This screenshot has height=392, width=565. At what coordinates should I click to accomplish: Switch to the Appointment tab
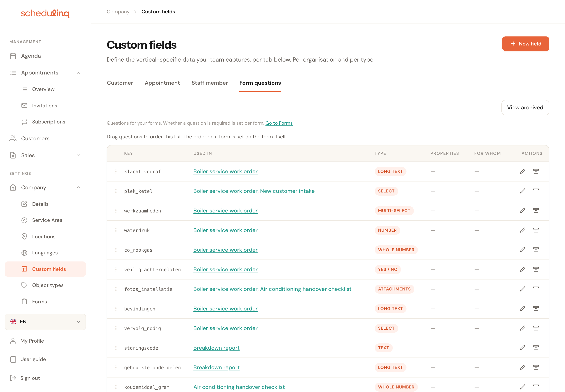pos(162,83)
